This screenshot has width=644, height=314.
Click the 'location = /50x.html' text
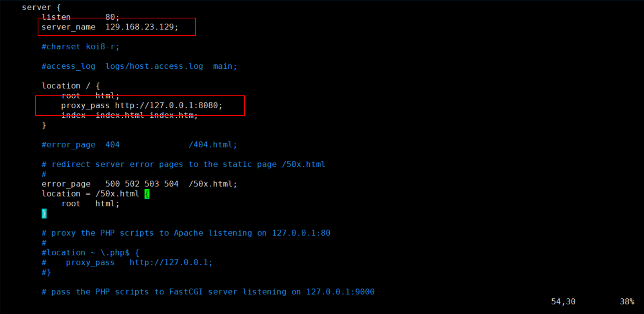coord(90,194)
